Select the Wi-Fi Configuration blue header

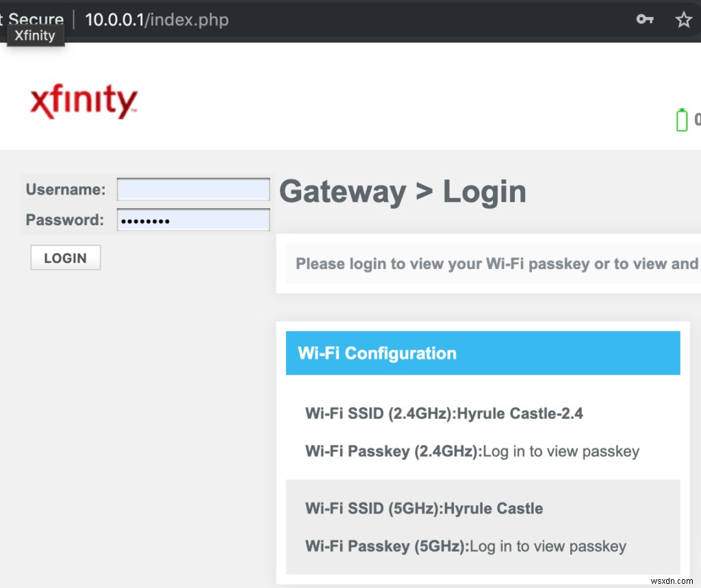483,353
